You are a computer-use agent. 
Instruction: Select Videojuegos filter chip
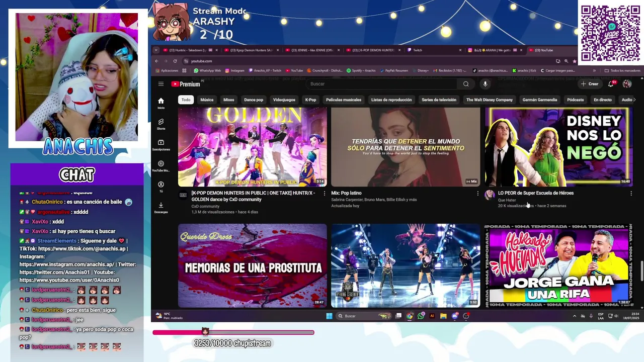click(284, 100)
